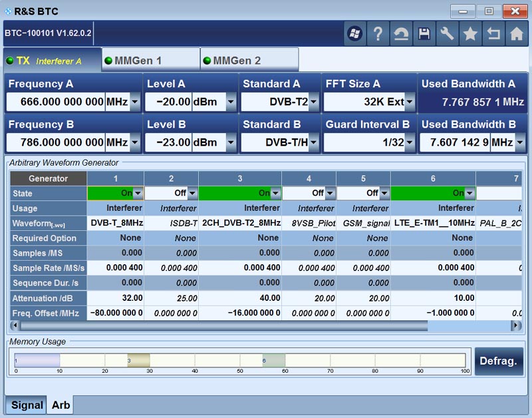
Task: Toggle Generator 5 state Off
Action: click(364, 193)
